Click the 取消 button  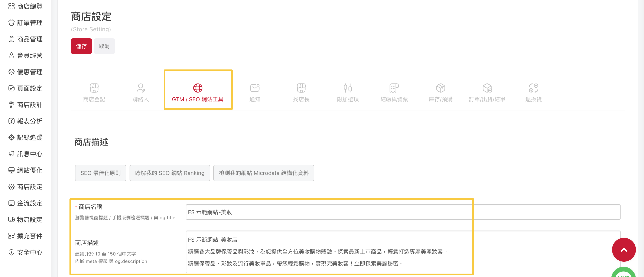point(104,46)
